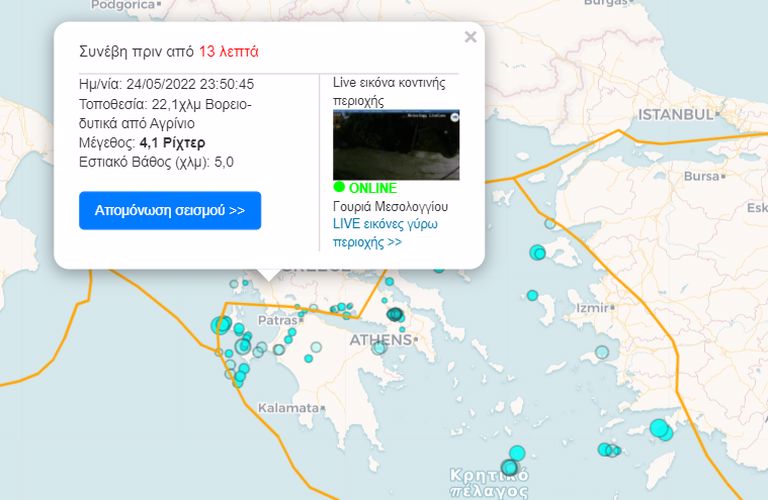Viewport: 768px width, 500px height.
Task: Select the earthquake marker above the Κρητικό πέλαγος label
Action: coord(516,453)
